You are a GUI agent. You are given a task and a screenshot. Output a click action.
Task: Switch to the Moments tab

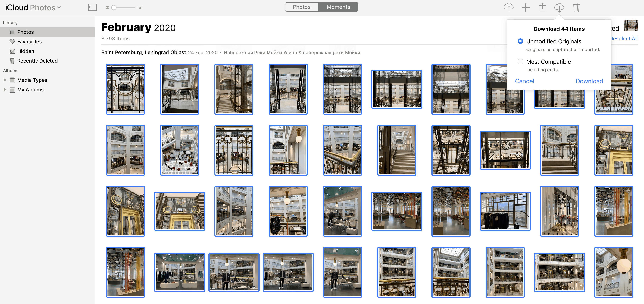(x=338, y=7)
